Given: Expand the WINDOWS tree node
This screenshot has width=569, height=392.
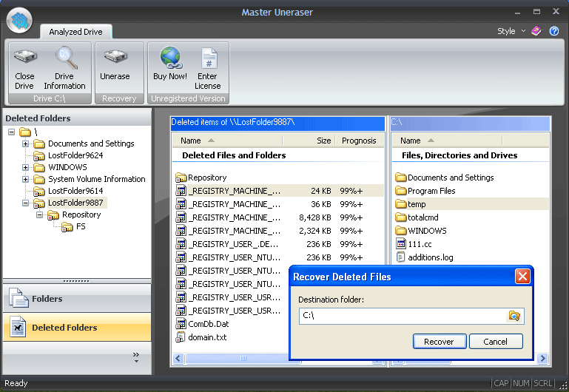Looking at the screenshot, I should coord(25,168).
